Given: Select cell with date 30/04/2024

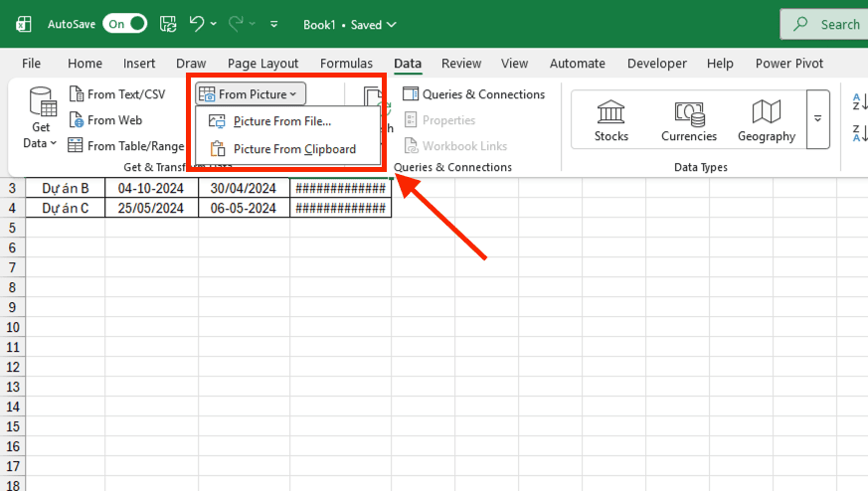Looking at the screenshot, I should click(244, 188).
